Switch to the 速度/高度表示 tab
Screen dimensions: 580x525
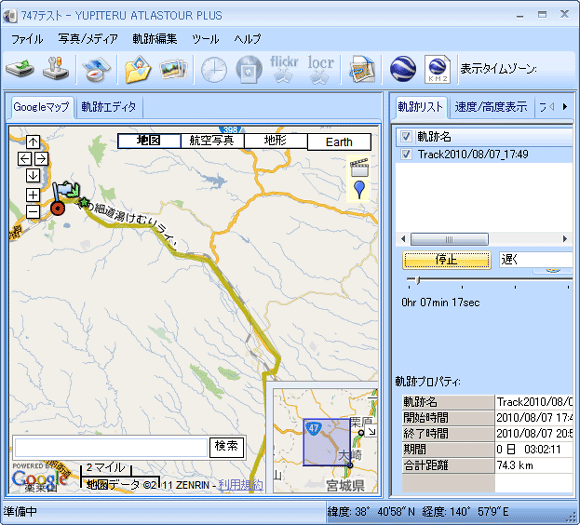click(491, 107)
